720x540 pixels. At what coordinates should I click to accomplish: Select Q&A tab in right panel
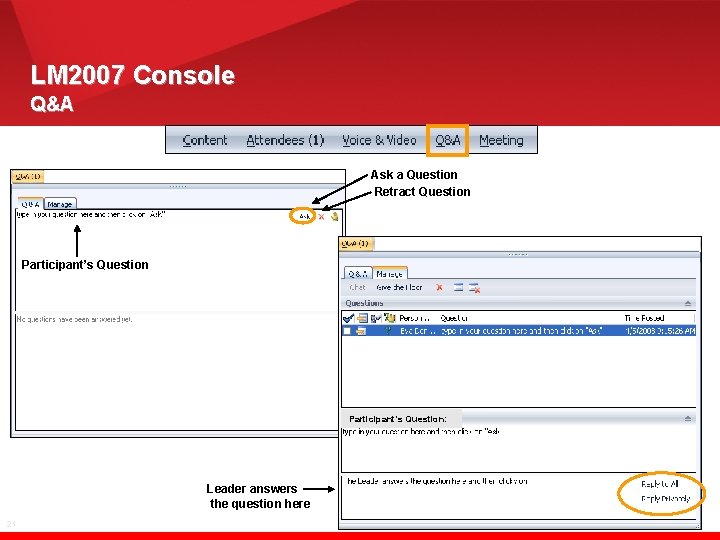pyautogui.click(x=358, y=274)
